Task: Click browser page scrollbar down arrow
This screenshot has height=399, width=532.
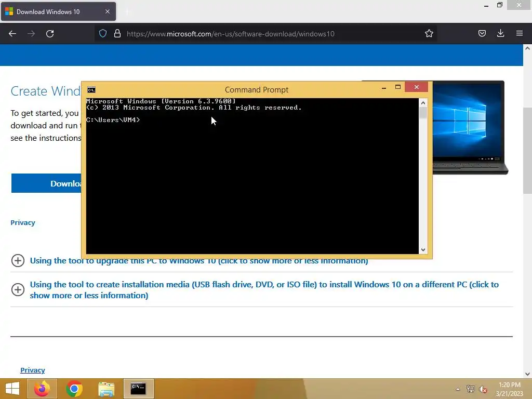Action: [527, 374]
